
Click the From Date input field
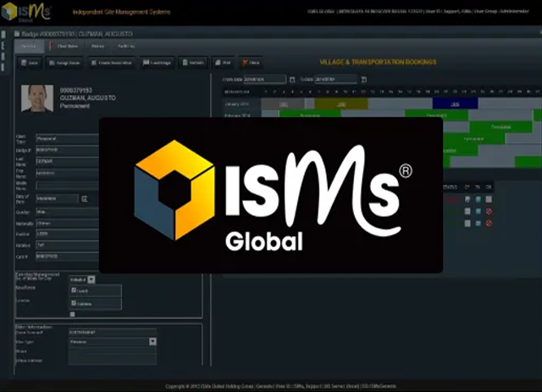pos(265,79)
